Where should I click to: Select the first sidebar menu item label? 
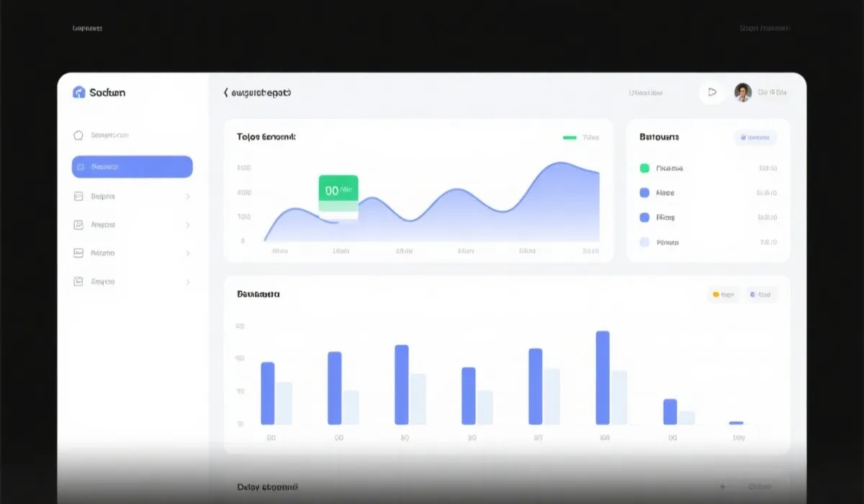tap(110, 135)
